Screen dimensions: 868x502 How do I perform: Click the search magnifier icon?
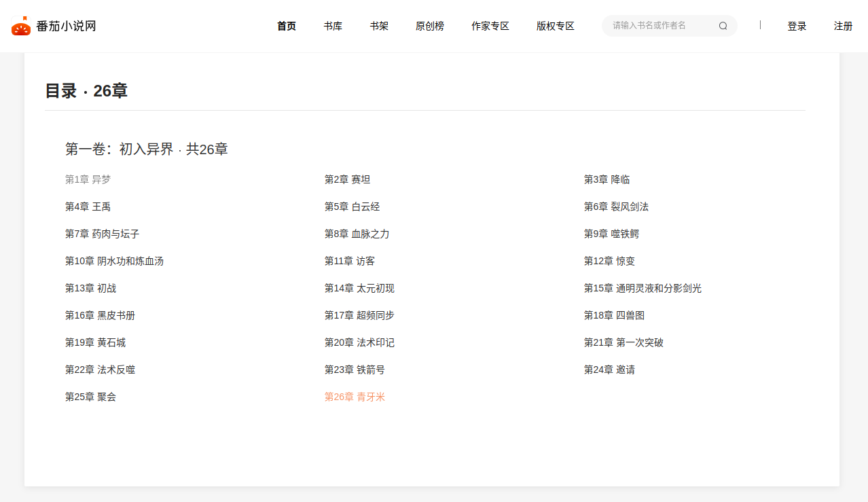pyautogui.click(x=723, y=26)
